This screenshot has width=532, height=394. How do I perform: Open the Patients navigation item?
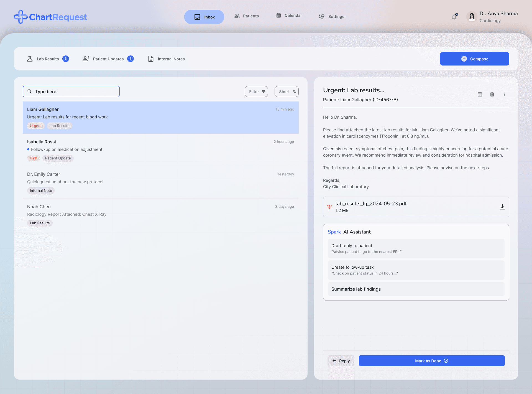tap(247, 16)
